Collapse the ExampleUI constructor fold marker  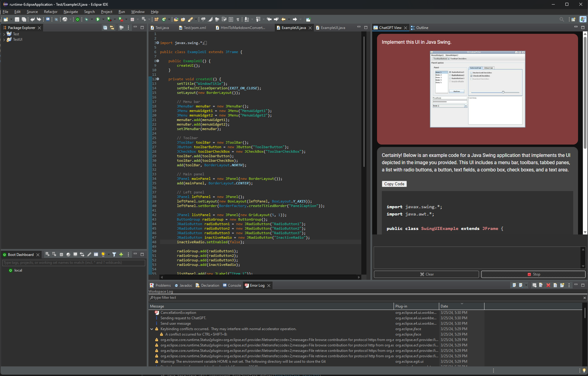158,61
